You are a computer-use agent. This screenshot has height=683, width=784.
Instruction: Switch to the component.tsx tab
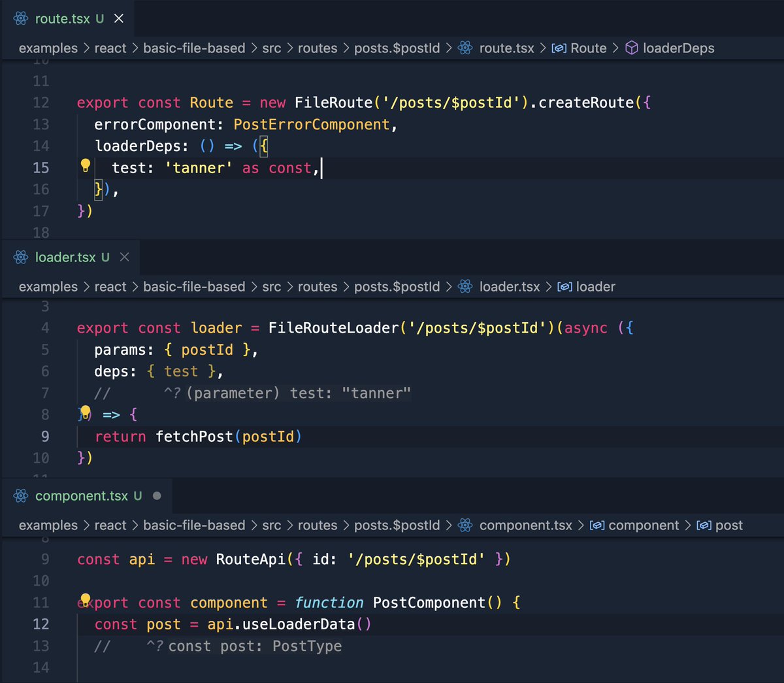87,495
